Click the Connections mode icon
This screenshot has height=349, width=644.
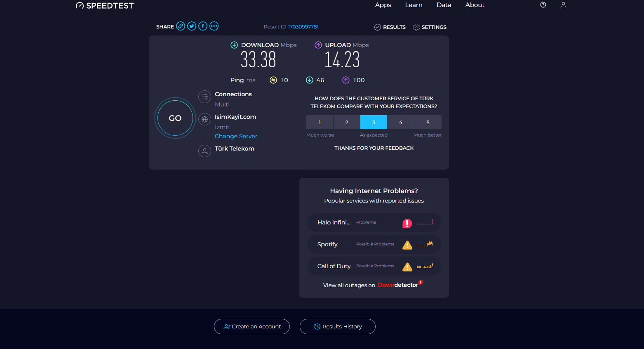[204, 97]
